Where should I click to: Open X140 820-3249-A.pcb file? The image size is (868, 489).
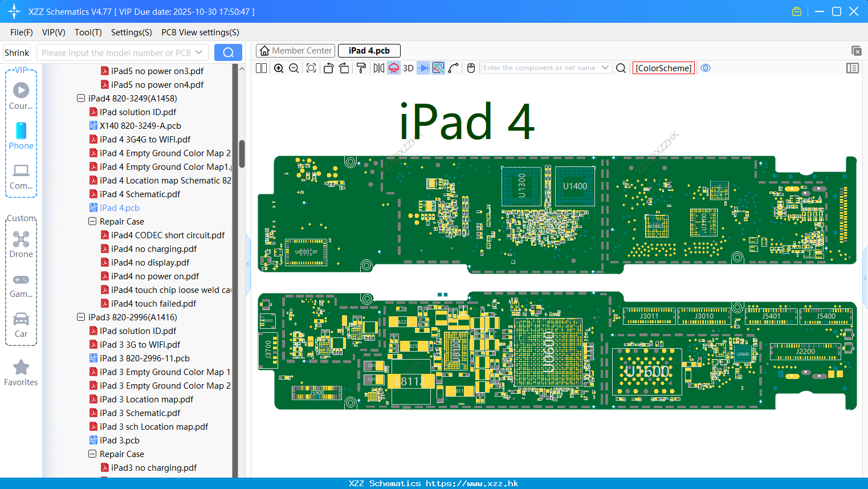coord(140,125)
